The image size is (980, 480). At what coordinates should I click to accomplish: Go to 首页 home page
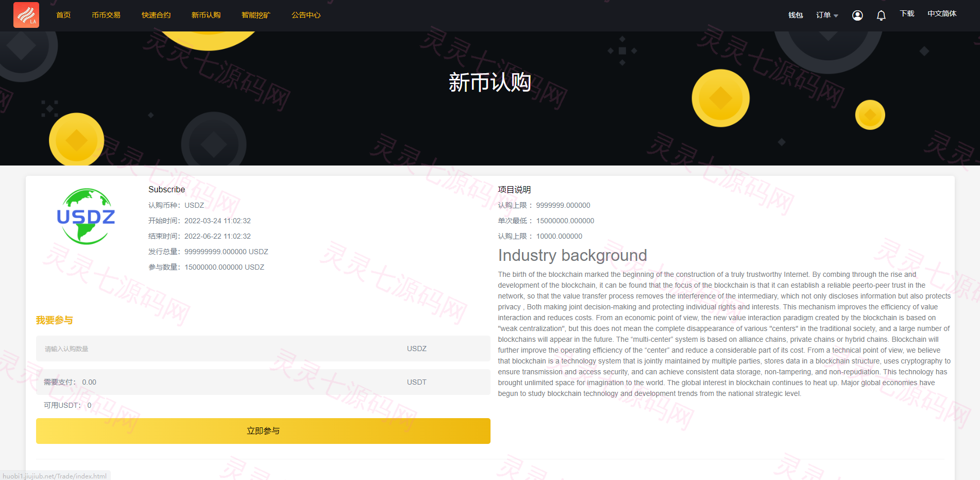pyautogui.click(x=63, y=15)
